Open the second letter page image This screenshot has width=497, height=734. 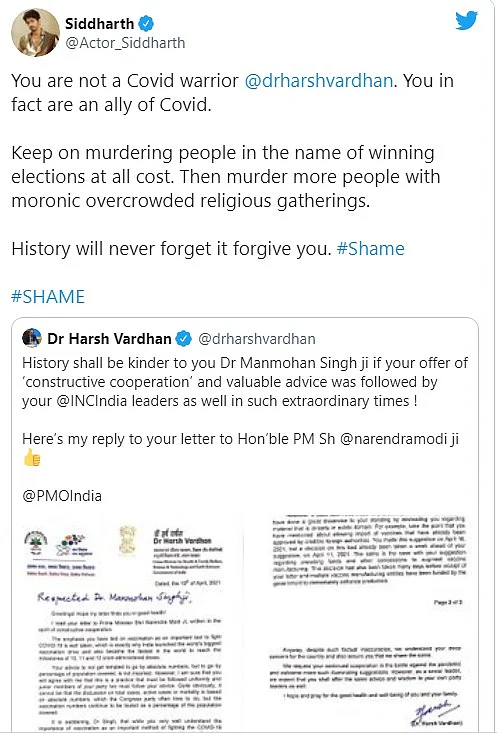tap(367, 624)
